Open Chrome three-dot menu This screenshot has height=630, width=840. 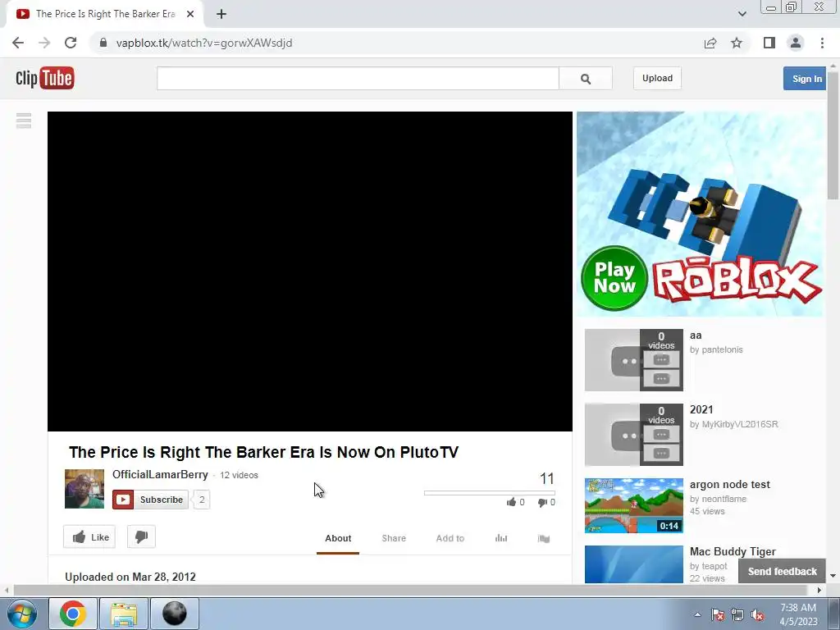[x=822, y=43]
